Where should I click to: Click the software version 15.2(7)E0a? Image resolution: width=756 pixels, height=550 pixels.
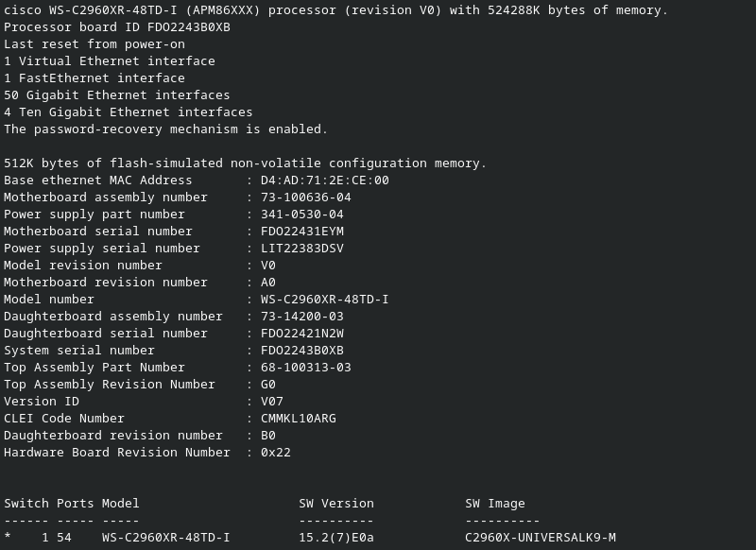(x=336, y=538)
